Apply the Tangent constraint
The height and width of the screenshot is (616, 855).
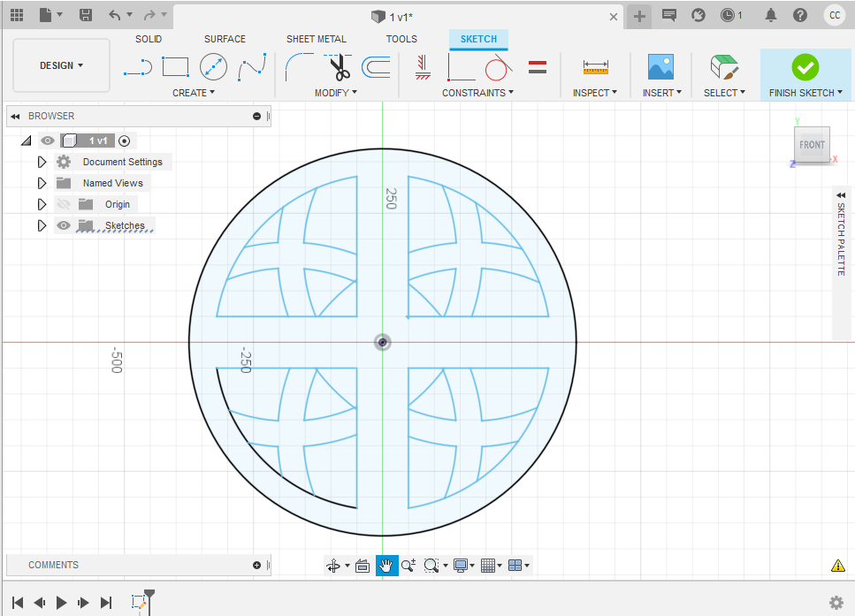pos(499,67)
